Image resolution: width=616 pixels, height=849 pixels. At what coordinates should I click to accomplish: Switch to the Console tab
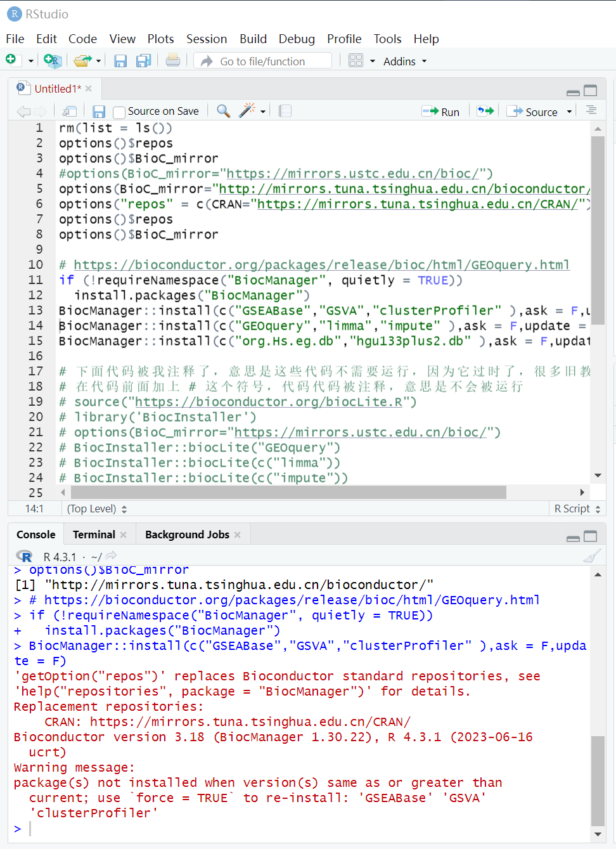[35, 535]
